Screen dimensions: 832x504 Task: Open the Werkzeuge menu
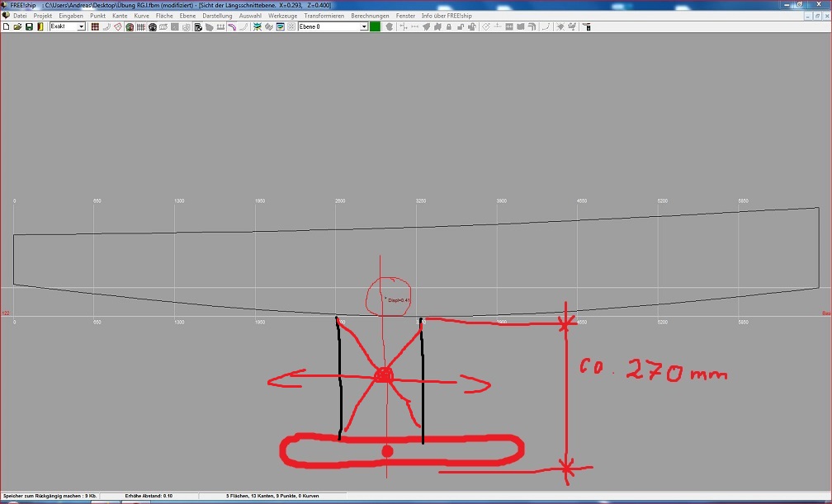pos(282,16)
